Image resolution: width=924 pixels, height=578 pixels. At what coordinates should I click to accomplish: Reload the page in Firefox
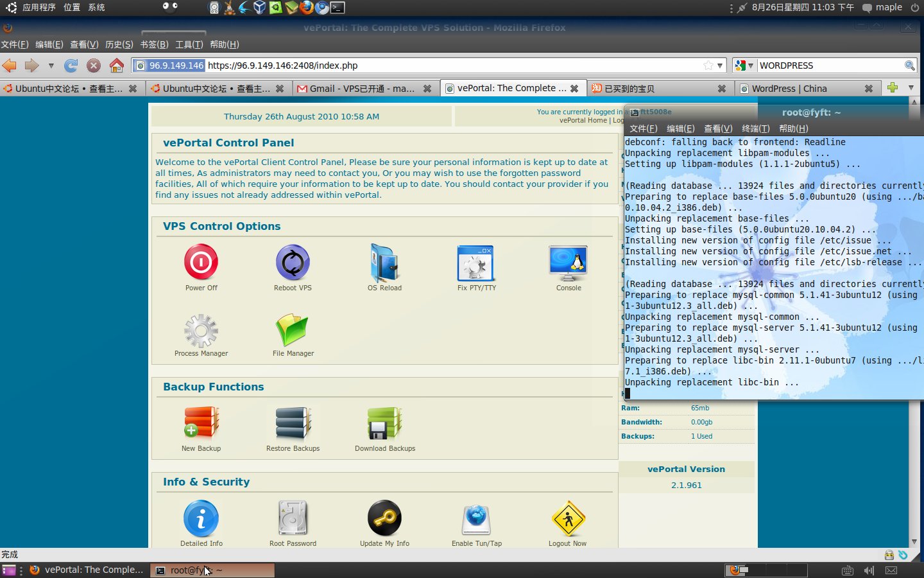[x=71, y=66]
